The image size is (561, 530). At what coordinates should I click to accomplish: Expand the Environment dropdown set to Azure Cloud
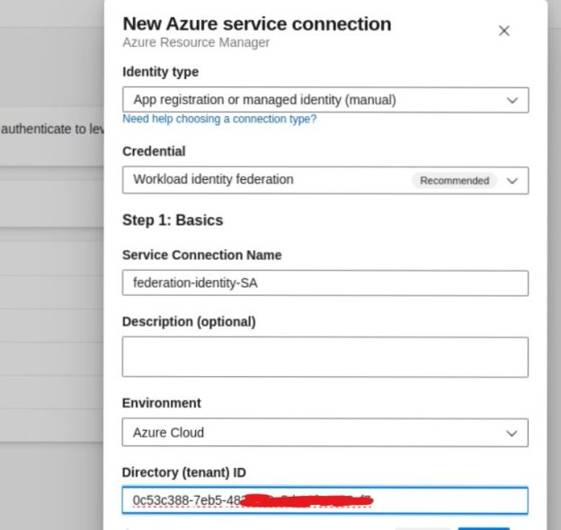(x=325, y=433)
